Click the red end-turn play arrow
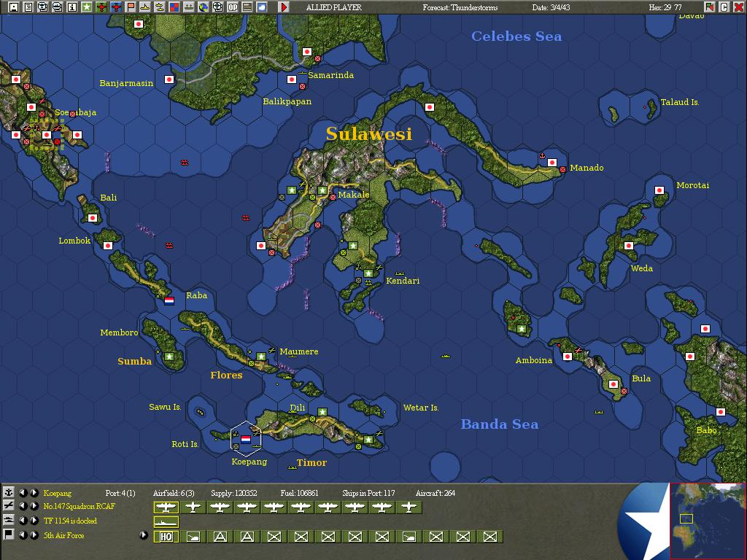 tap(284, 7)
